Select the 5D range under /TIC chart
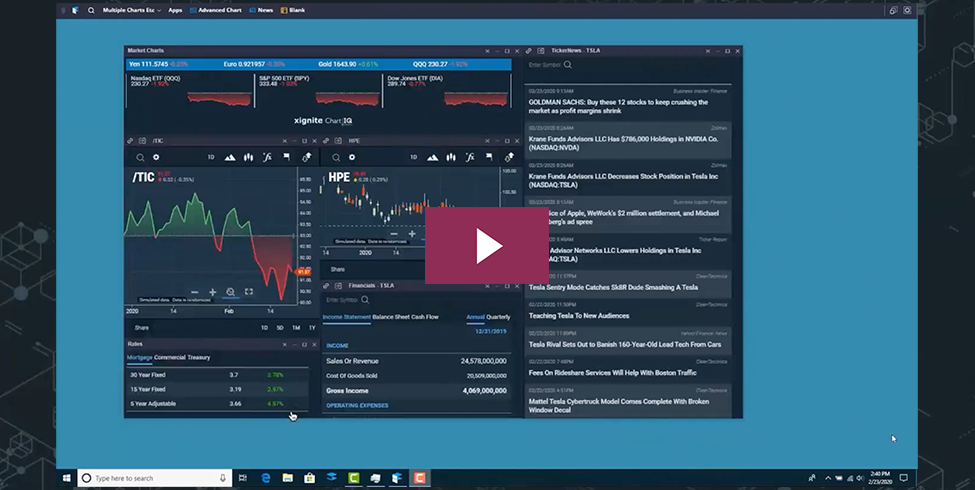975x490 pixels. point(280,328)
